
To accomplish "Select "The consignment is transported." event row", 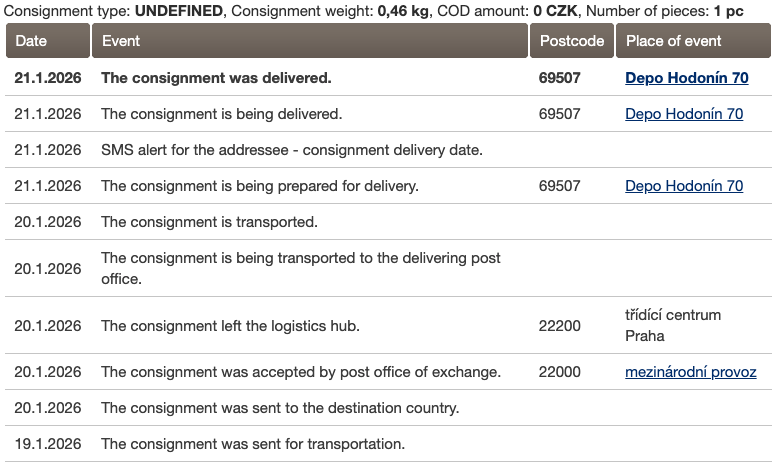I will [209, 222].
